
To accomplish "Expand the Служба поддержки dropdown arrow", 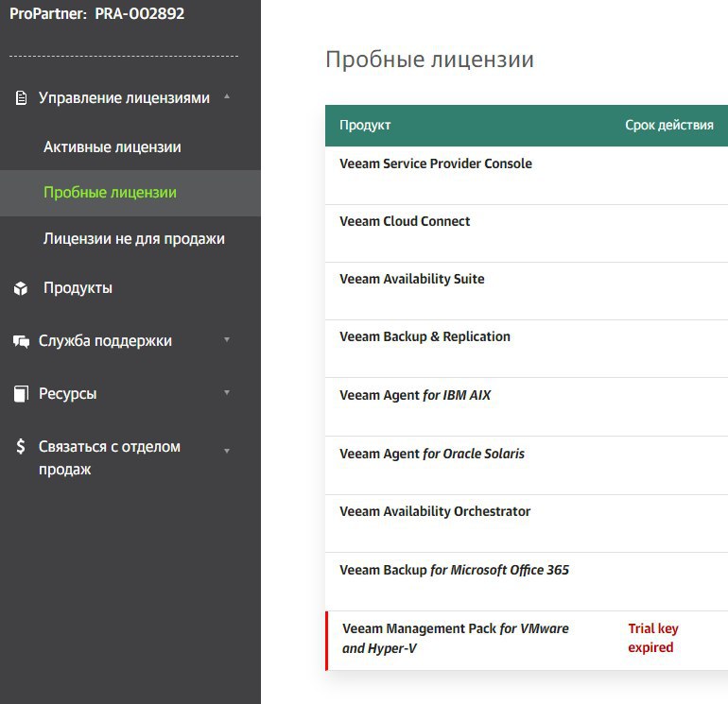I will (227, 339).
